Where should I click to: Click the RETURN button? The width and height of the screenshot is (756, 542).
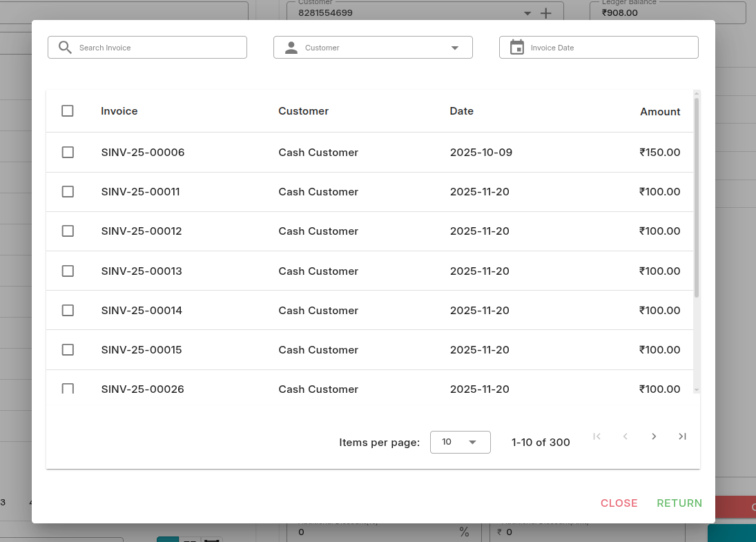(679, 503)
